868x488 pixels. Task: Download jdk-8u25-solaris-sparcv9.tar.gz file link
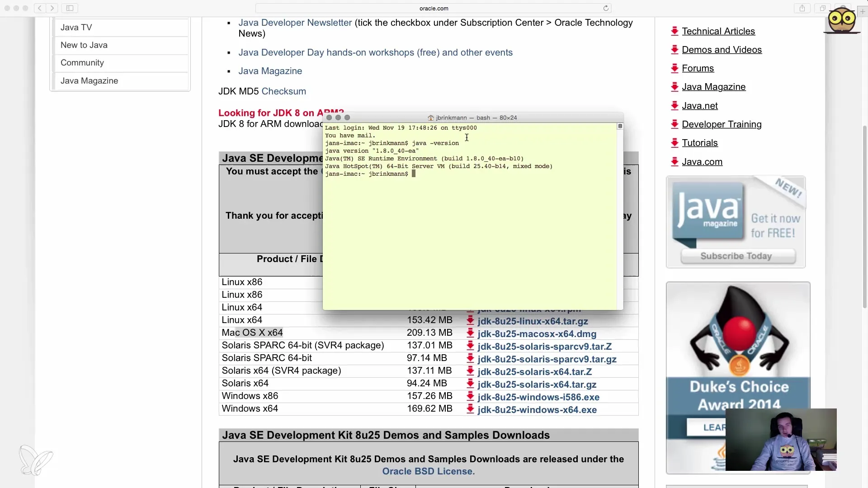coord(547,359)
